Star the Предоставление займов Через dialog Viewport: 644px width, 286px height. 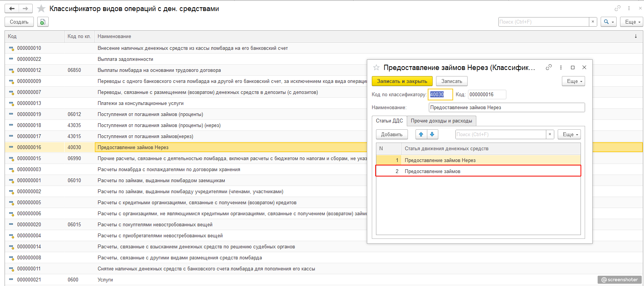click(376, 67)
